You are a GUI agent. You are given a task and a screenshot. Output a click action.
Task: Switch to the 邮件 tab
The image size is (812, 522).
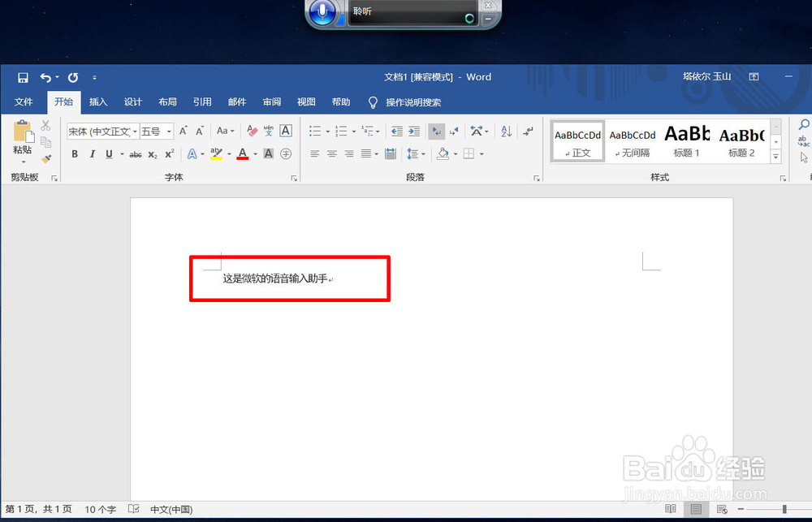click(x=236, y=102)
